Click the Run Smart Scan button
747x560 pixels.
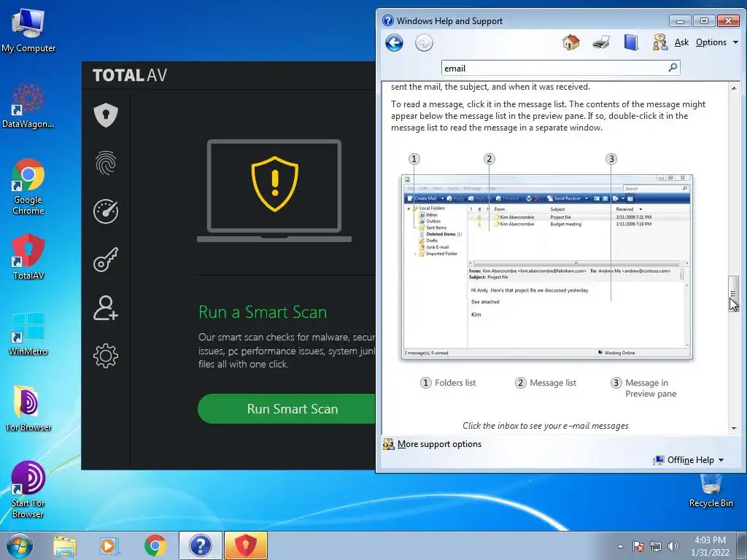287,408
